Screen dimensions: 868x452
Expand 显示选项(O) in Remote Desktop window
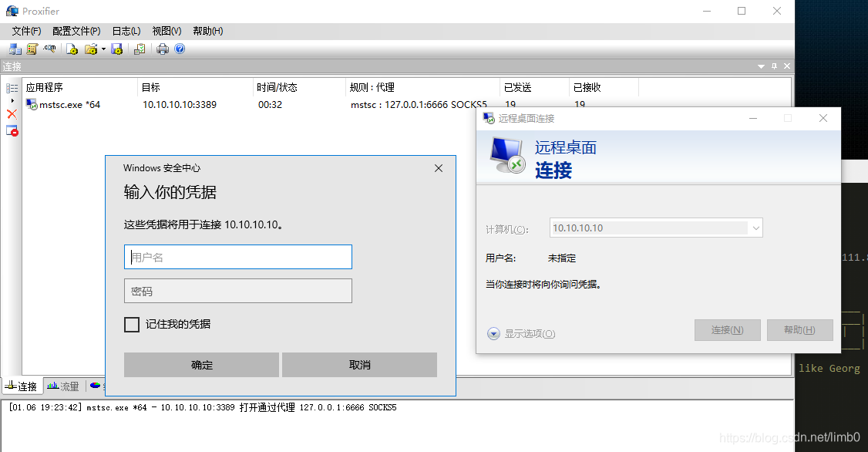521,333
